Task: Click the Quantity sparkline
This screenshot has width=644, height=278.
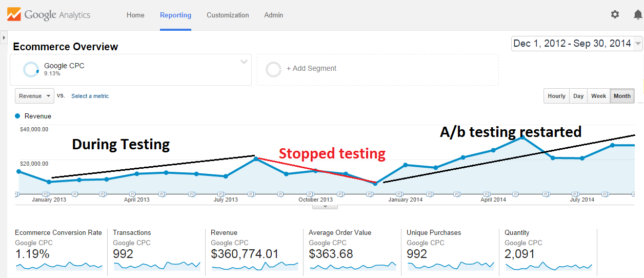Action: (x=549, y=266)
